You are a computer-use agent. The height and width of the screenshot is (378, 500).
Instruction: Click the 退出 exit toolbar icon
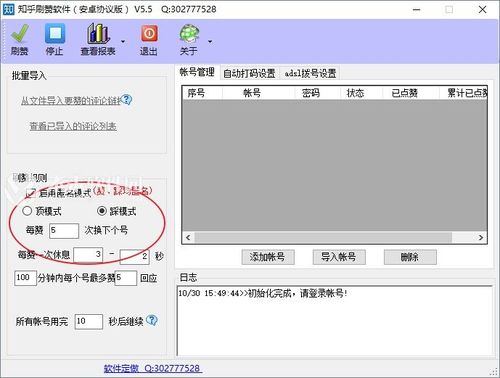(149, 33)
